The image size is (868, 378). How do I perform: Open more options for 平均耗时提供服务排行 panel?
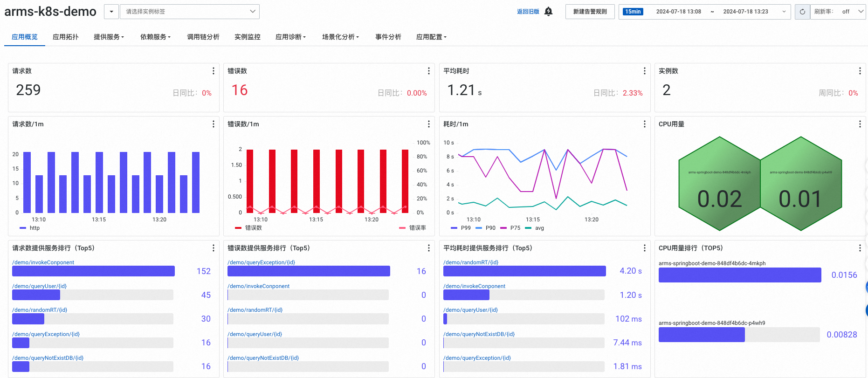[x=645, y=248]
